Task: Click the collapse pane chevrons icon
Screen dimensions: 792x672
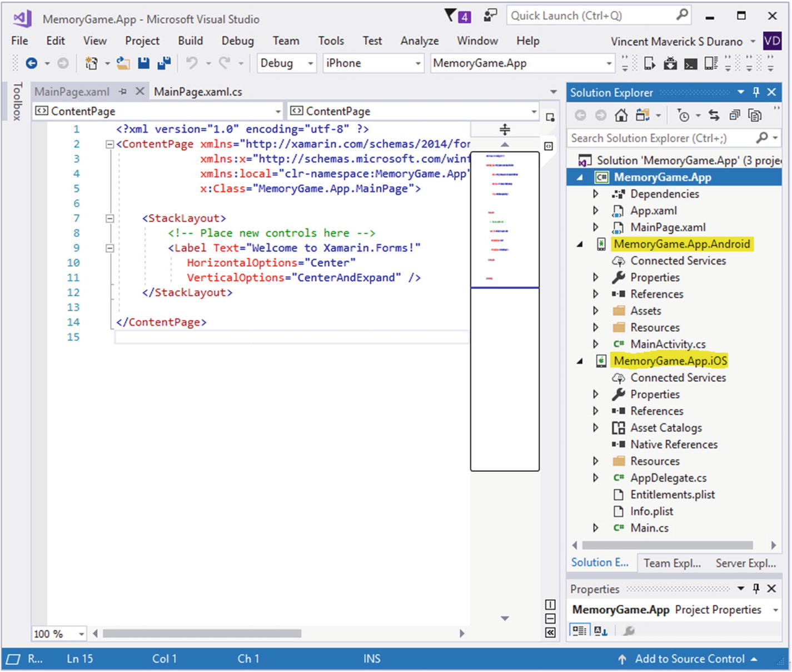Action: point(550,633)
